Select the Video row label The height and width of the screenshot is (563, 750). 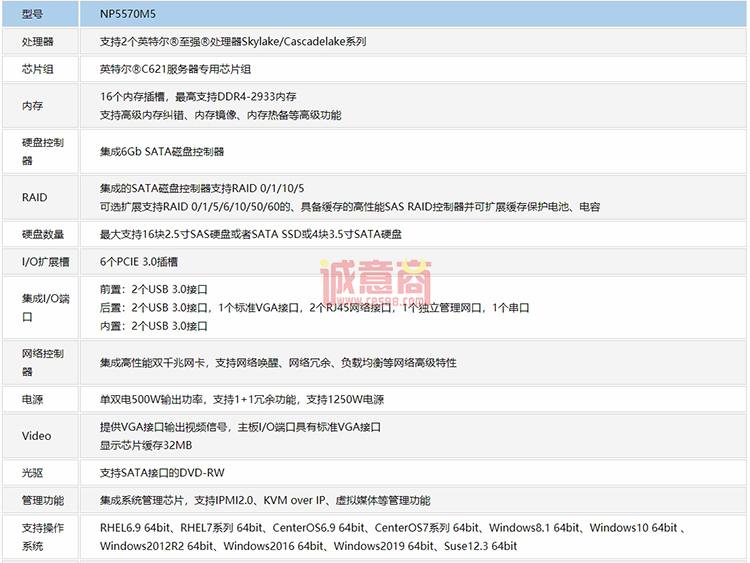36,436
